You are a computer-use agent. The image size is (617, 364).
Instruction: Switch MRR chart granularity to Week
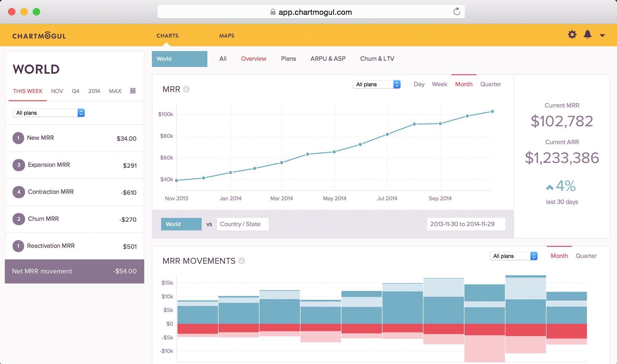click(x=439, y=84)
